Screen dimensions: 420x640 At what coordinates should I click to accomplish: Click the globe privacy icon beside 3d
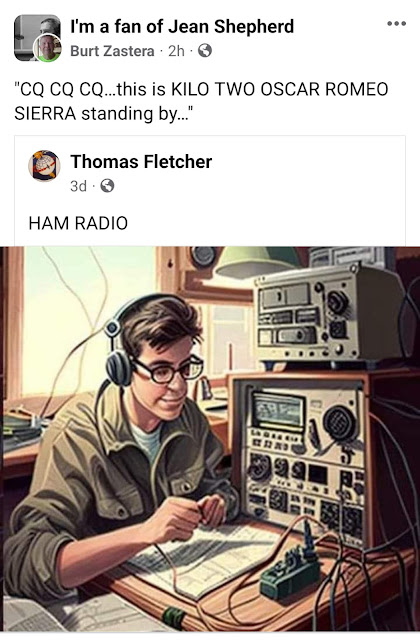(107, 186)
